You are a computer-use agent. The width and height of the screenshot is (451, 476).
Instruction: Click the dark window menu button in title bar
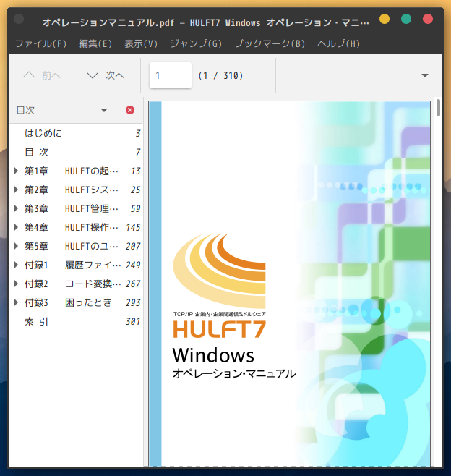[x=19, y=19]
